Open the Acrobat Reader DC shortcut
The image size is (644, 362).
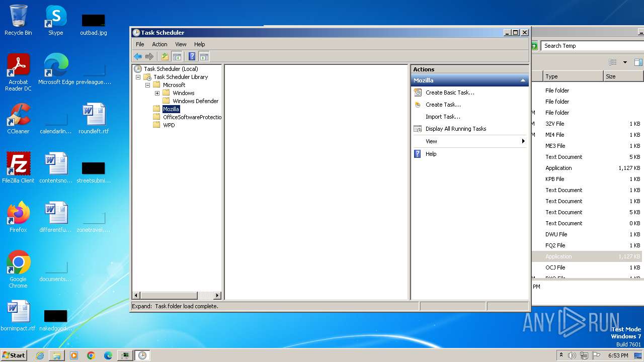[18, 72]
